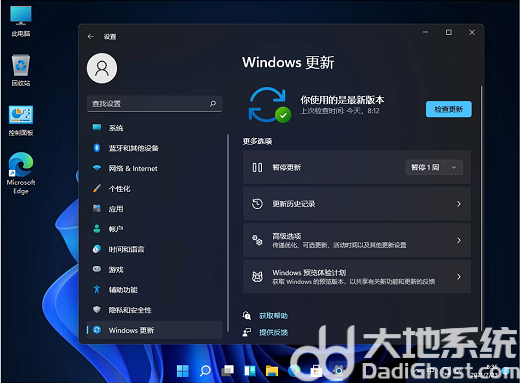Open the 提供反馈 link
This screenshot has height=383, width=520.
click(x=273, y=332)
